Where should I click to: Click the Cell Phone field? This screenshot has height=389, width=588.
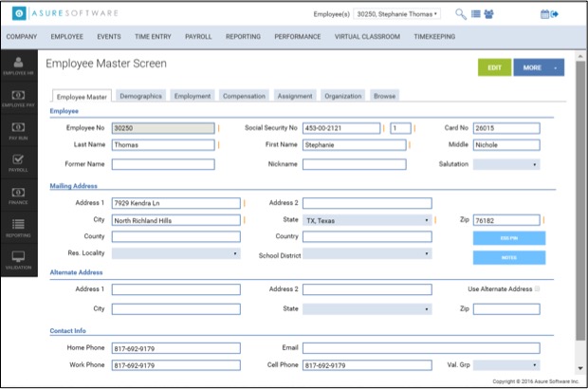click(367, 365)
